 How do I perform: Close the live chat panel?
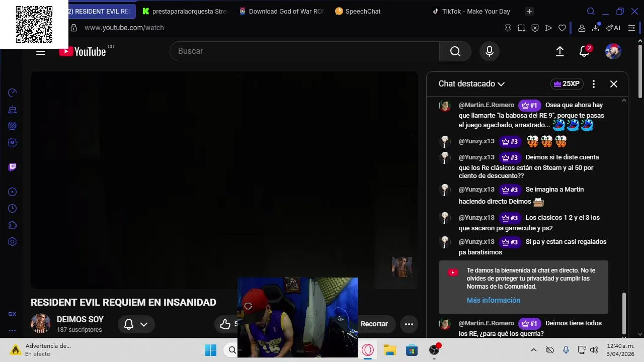[614, 84]
